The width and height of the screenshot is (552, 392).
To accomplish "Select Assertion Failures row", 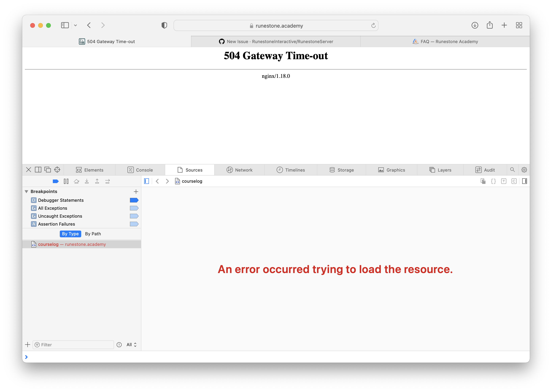I will (82, 224).
